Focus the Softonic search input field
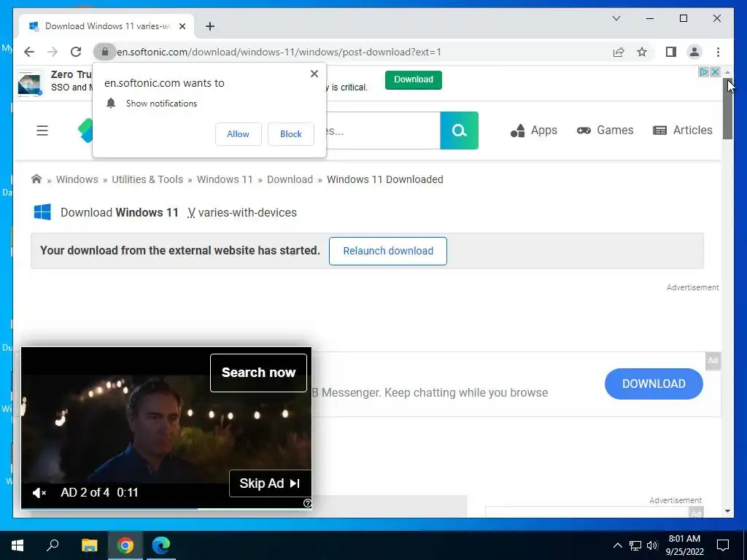The height and width of the screenshot is (560, 747). pyautogui.click(x=382, y=131)
